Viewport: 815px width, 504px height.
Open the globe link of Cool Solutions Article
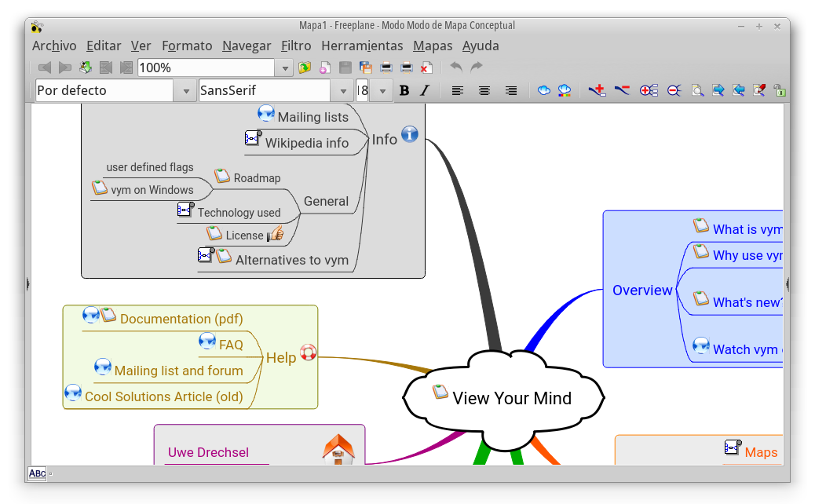pyautogui.click(x=73, y=393)
